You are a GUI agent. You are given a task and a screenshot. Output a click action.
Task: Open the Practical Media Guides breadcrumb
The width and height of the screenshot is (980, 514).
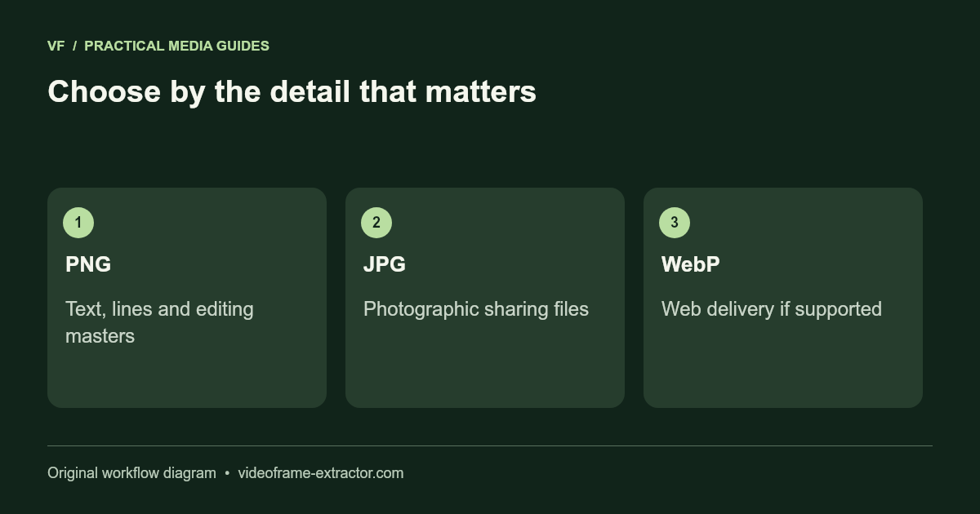176,46
